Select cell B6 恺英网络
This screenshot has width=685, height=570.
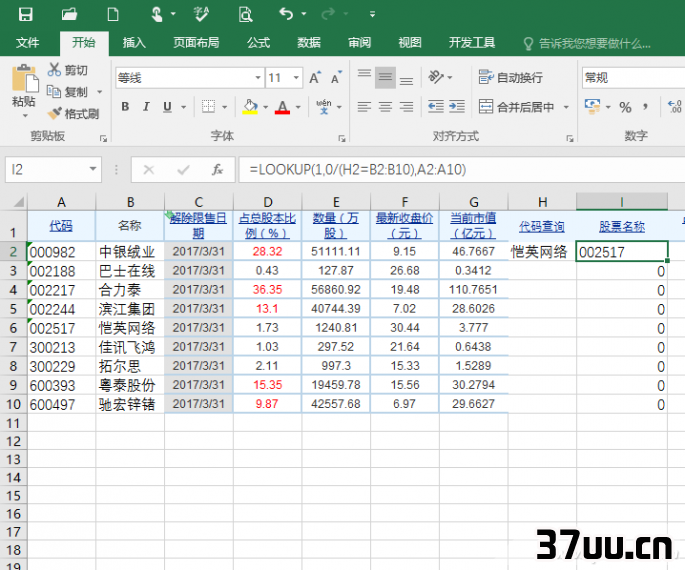130,328
